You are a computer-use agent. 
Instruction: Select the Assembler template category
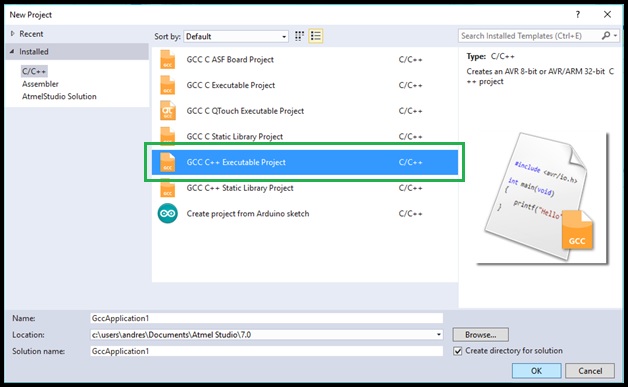point(40,84)
